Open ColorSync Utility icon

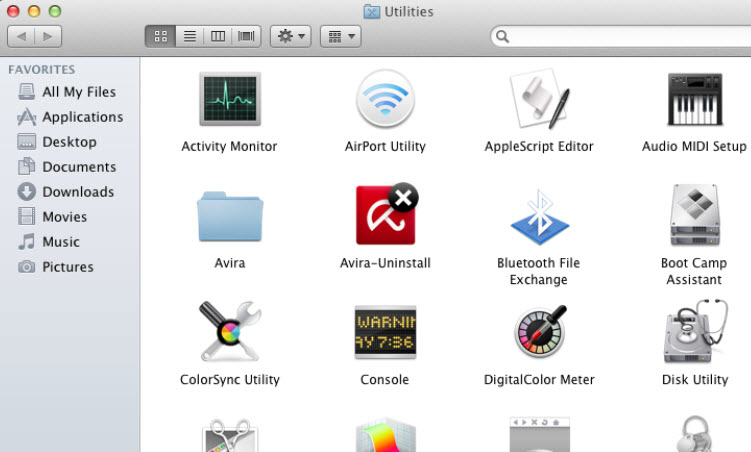(230, 331)
